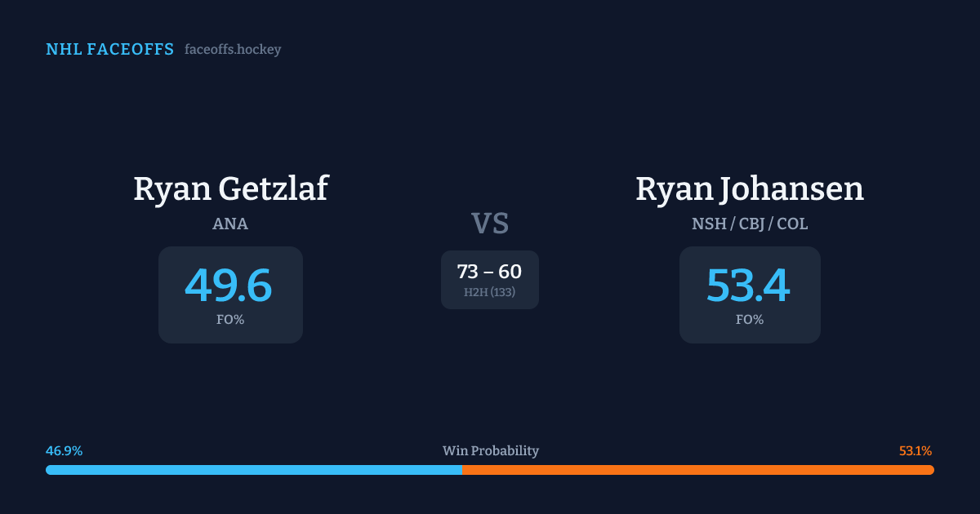The width and height of the screenshot is (980, 514).
Task: Click the FO% label under 49.6
Action: click(x=230, y=320)
